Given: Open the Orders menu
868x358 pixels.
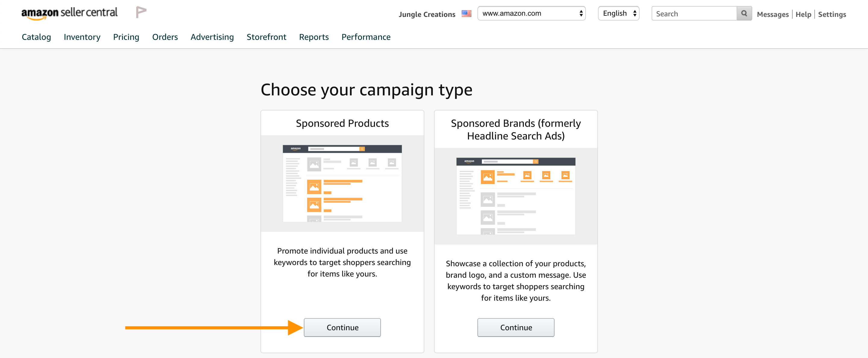Looking at the screenshot, I should coord(165,37).
